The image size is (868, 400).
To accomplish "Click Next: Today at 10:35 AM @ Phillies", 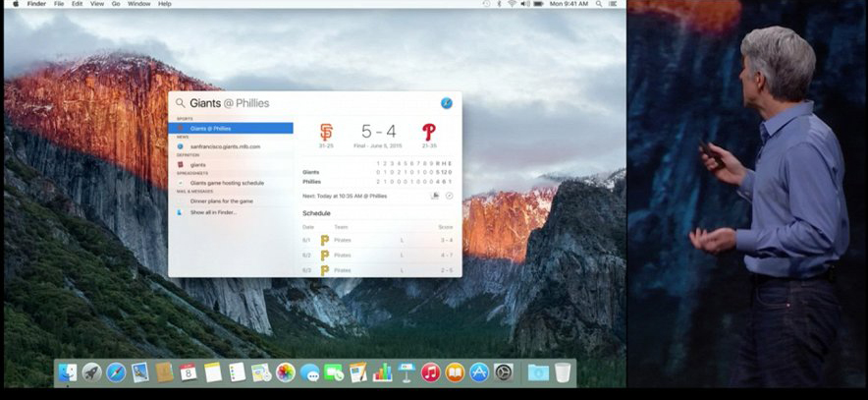I will point(345,197).
